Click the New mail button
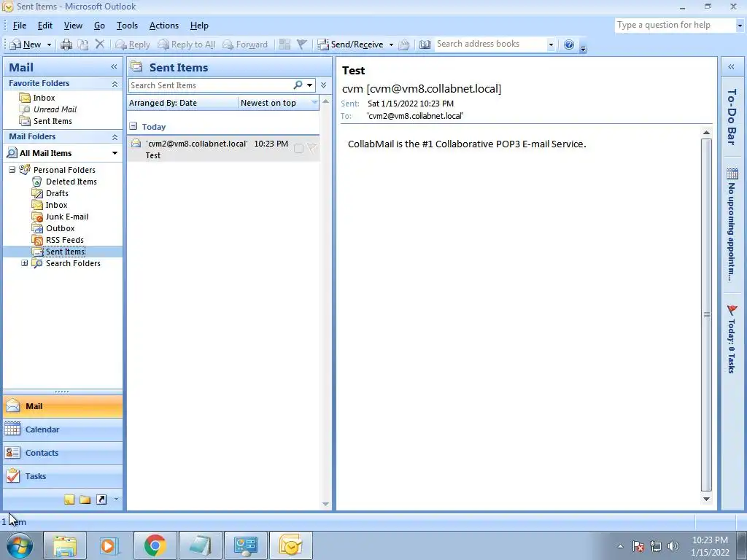This screenshot has height=560, width=747. click(x=26, y=44)
